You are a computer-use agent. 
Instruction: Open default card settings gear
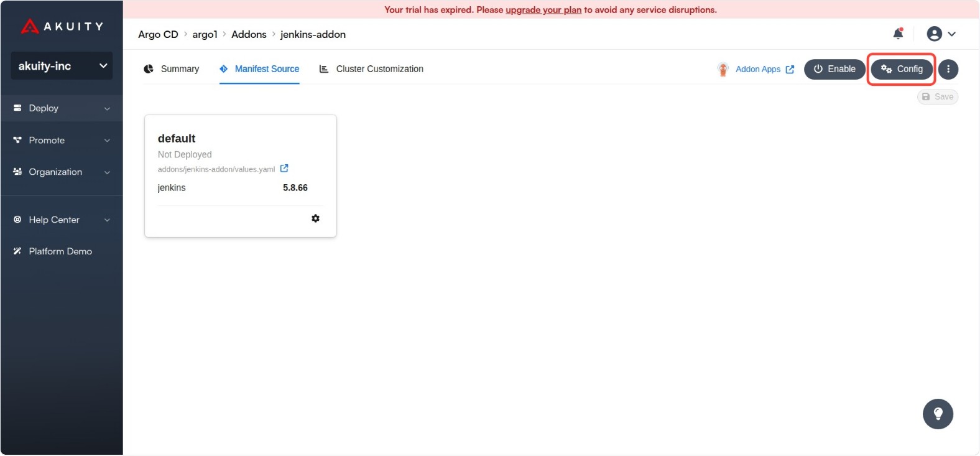315,218
